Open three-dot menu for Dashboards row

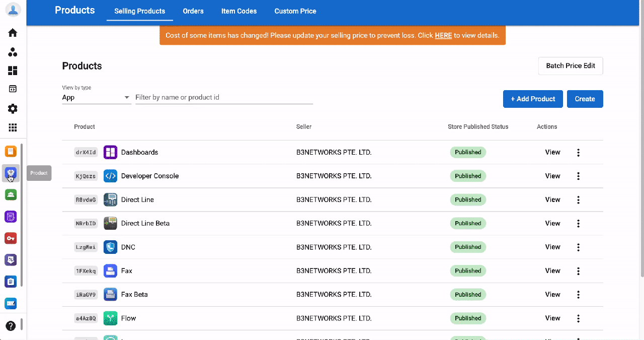tap(578, 152)
